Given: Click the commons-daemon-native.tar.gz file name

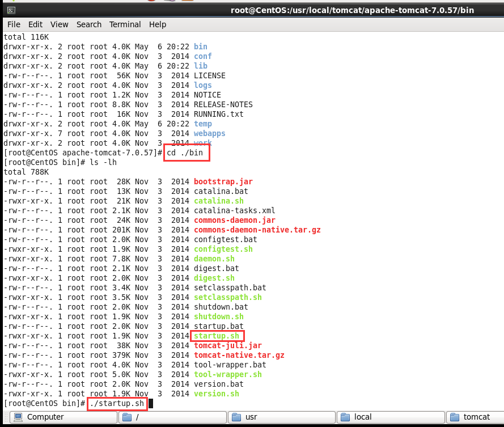Looking at the screenshot, I should 257,230.
